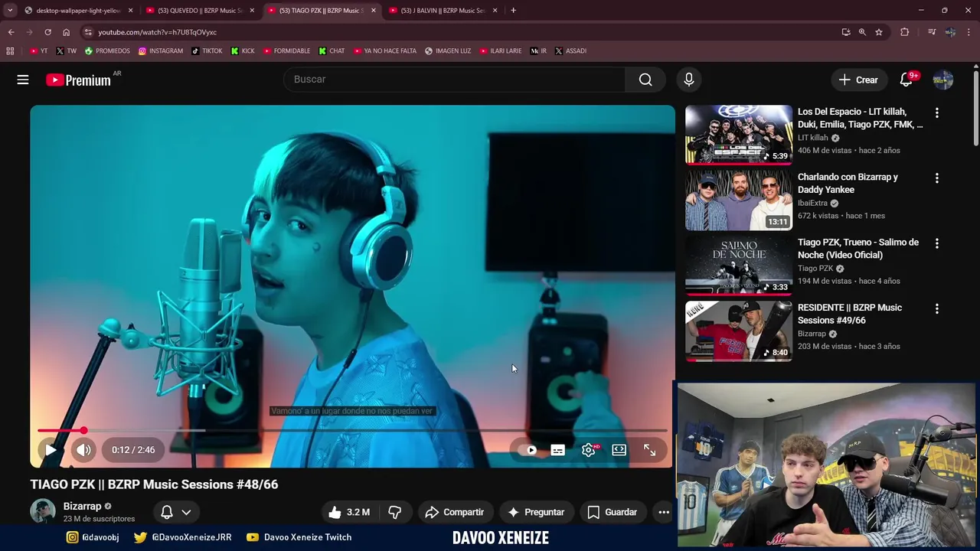
Task: Open the account avatar menu
Action: tap(943, 80)
